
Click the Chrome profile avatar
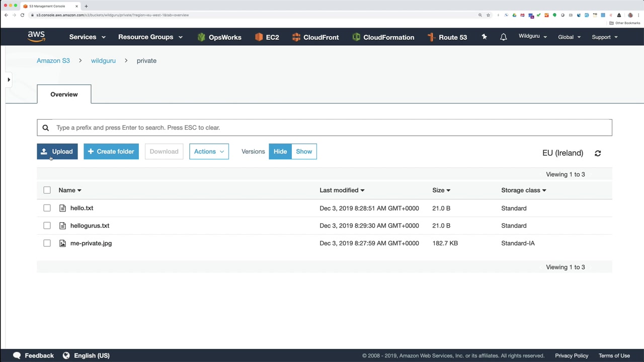[x=630, y=15]
